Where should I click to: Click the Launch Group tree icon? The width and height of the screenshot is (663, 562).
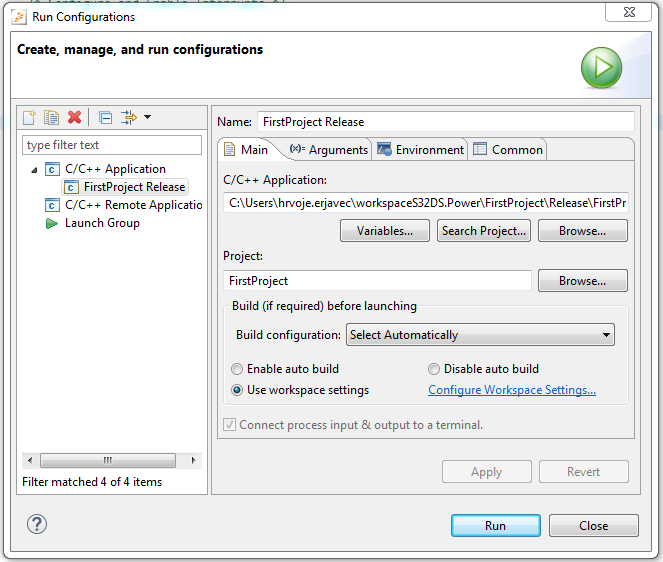(52, 223)
